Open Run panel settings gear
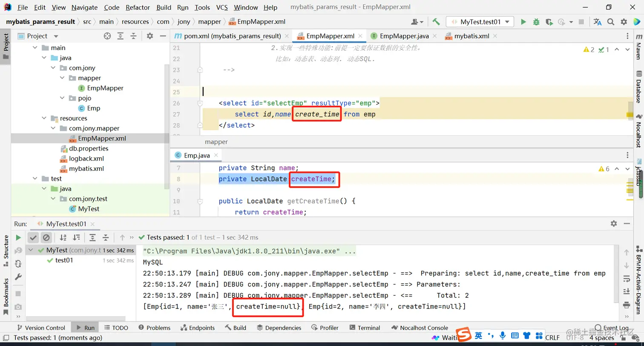This screenshot has width=644, height=346. 614,223
